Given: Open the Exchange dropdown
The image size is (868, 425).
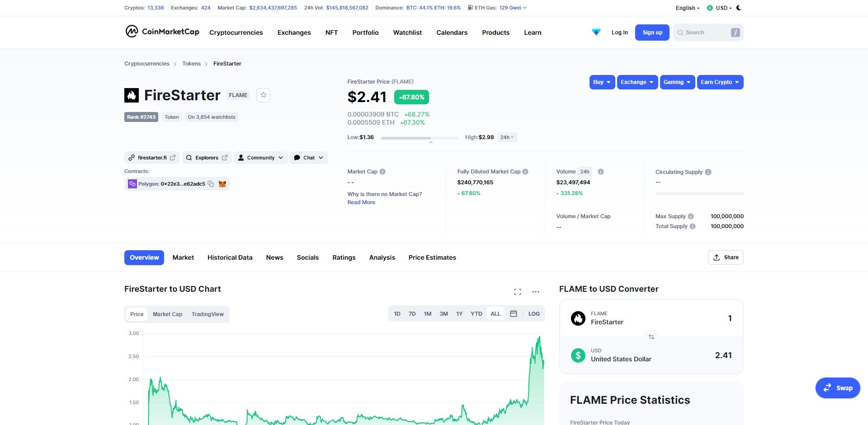Looking at the screenshot, I should click(637, 82).
